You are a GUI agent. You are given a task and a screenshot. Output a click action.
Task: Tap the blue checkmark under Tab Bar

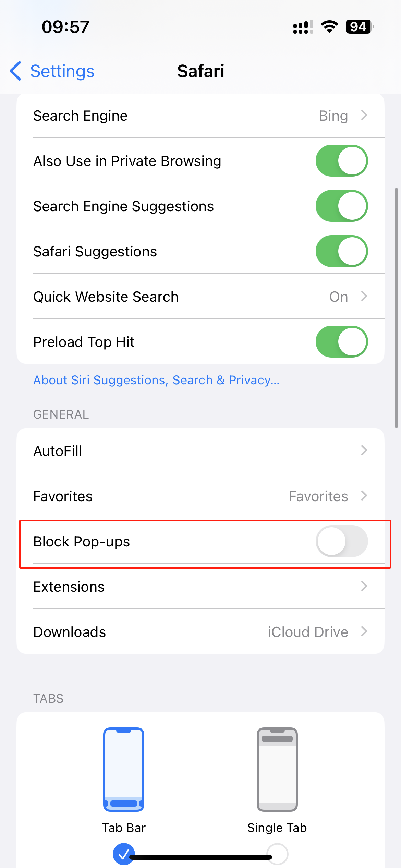pos(124,854)
